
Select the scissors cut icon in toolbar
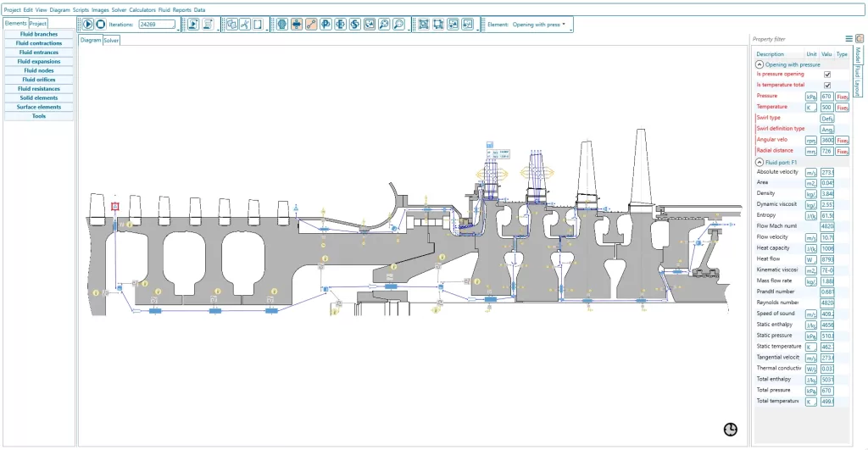click(244, 24)
